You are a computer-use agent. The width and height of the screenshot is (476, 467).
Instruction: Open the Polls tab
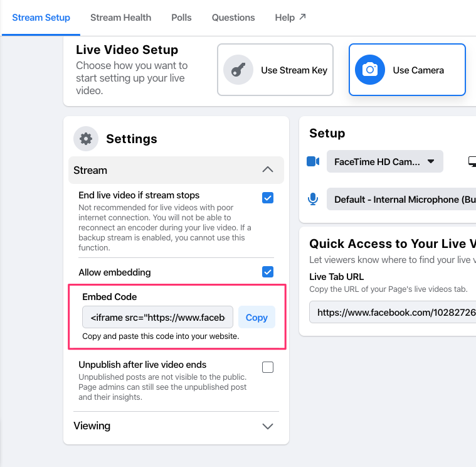pyautogui.click(x=181, y=18)
